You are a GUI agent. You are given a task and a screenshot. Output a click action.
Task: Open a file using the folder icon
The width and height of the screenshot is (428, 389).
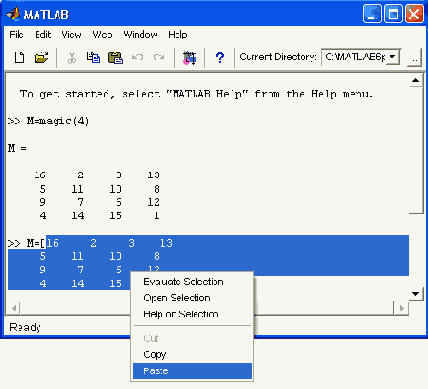(x=41, y=57)
